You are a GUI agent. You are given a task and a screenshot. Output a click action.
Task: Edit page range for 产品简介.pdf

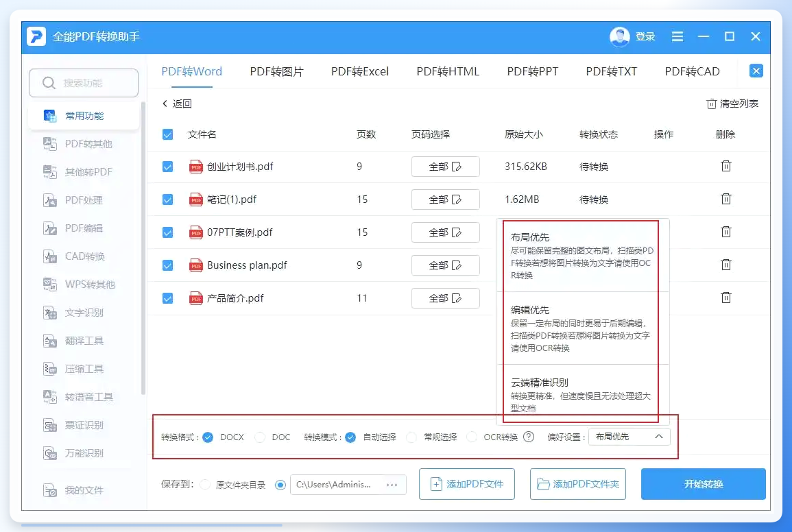point(446,298)
